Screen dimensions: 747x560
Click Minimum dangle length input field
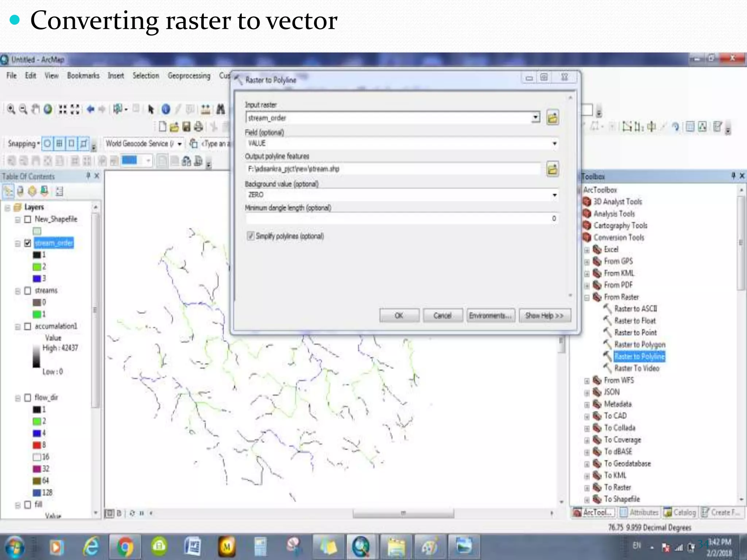coord(402,218)
